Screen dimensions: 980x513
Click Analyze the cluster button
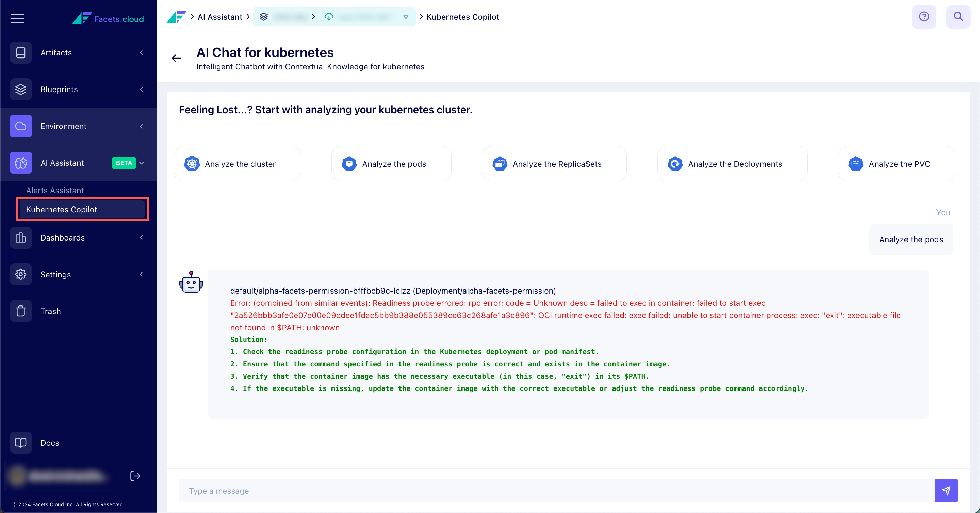pyautogui.click(x=238, y=164)
